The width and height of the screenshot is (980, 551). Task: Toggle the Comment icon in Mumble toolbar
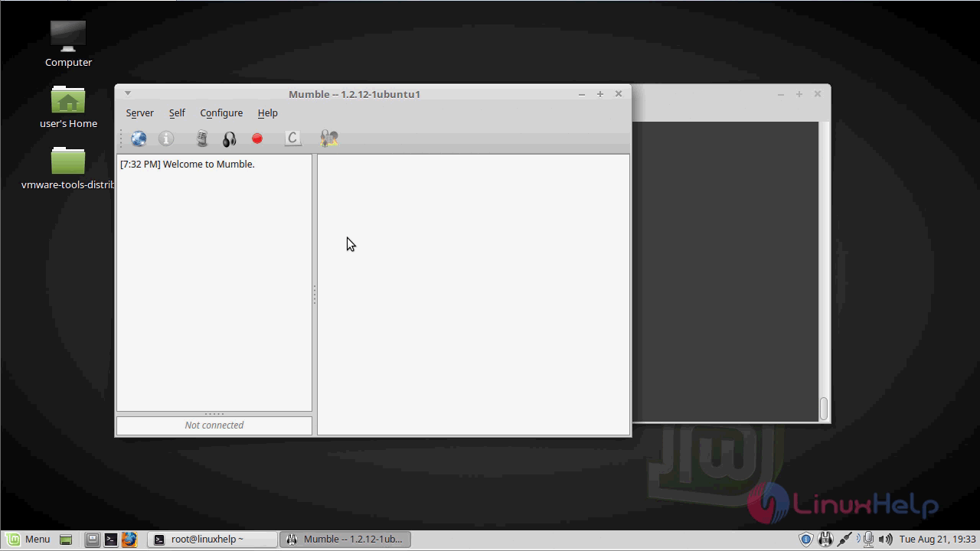[292, 139]
